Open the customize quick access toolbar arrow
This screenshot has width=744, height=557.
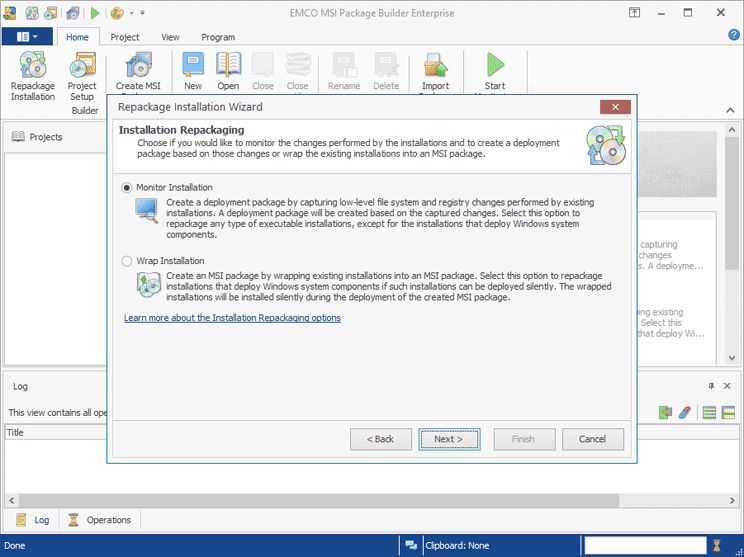tap(142, 13)
